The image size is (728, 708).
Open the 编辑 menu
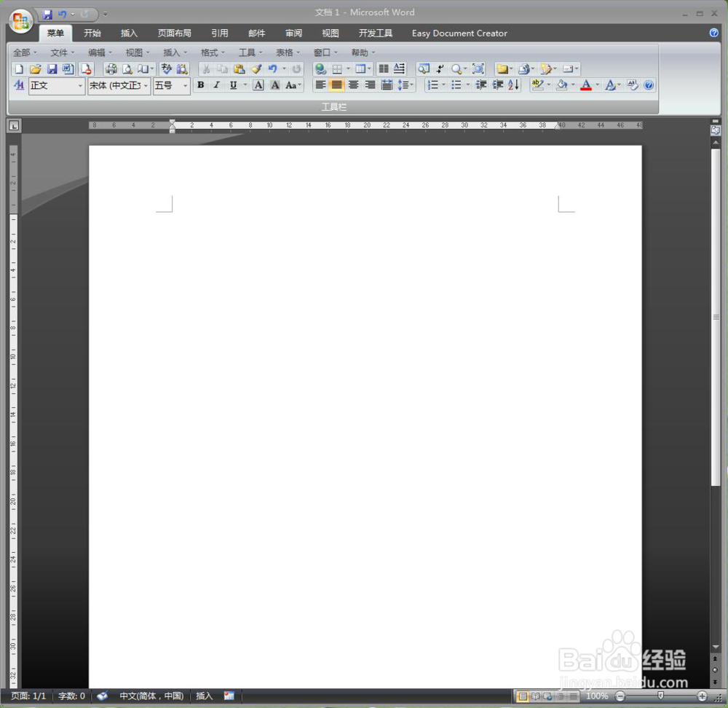[x=100, y=52]
